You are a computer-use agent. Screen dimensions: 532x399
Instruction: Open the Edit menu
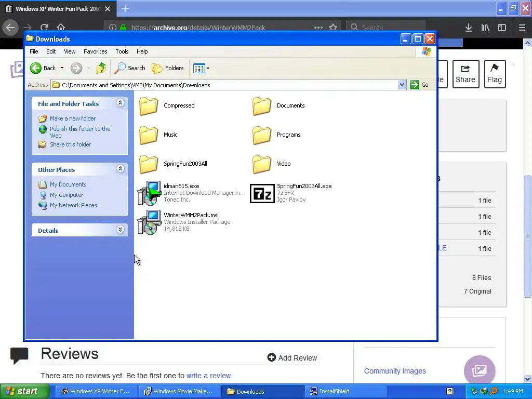[x=51, y=51]
